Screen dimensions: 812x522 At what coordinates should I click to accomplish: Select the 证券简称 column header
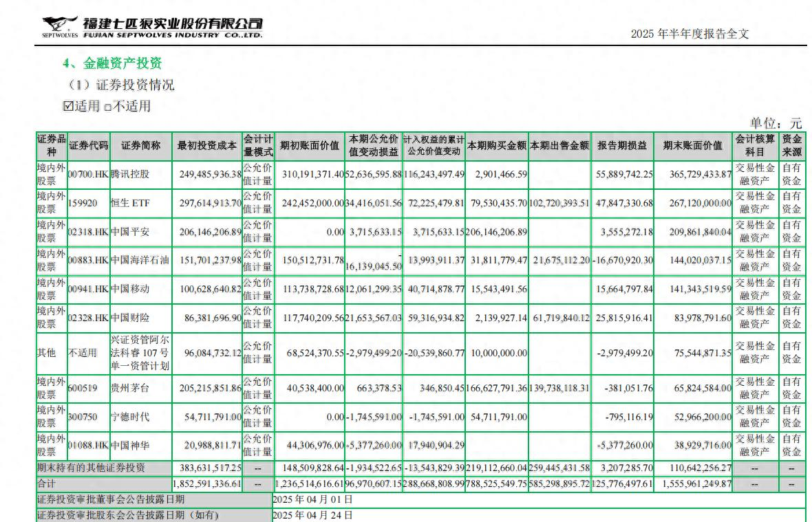(x=141, y=146)
